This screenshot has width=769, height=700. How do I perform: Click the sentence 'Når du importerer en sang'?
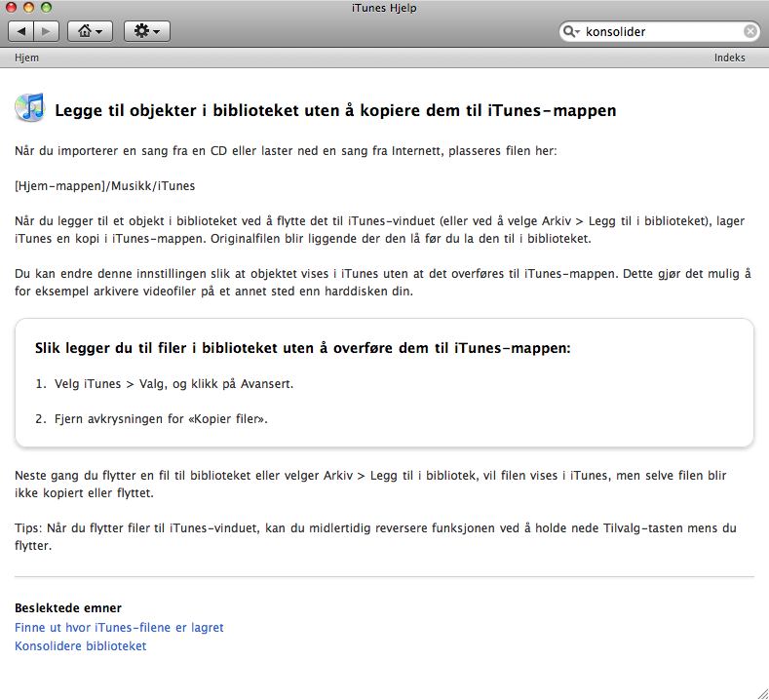pos(286,150)
